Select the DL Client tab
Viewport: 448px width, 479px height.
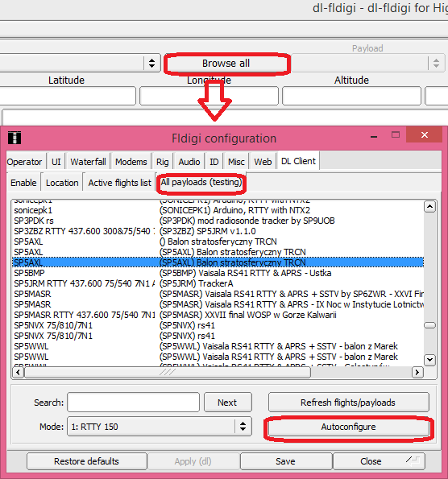click(298, 161)
